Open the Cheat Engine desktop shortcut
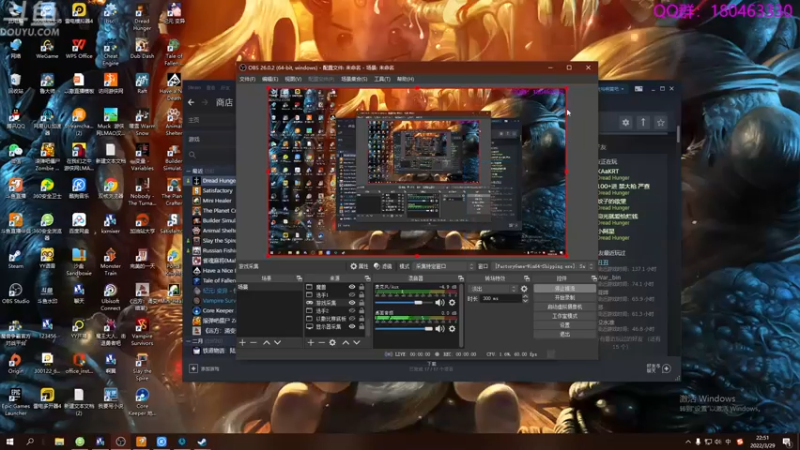The width and height of the screenshot is (800, 450). pos(110,52)
